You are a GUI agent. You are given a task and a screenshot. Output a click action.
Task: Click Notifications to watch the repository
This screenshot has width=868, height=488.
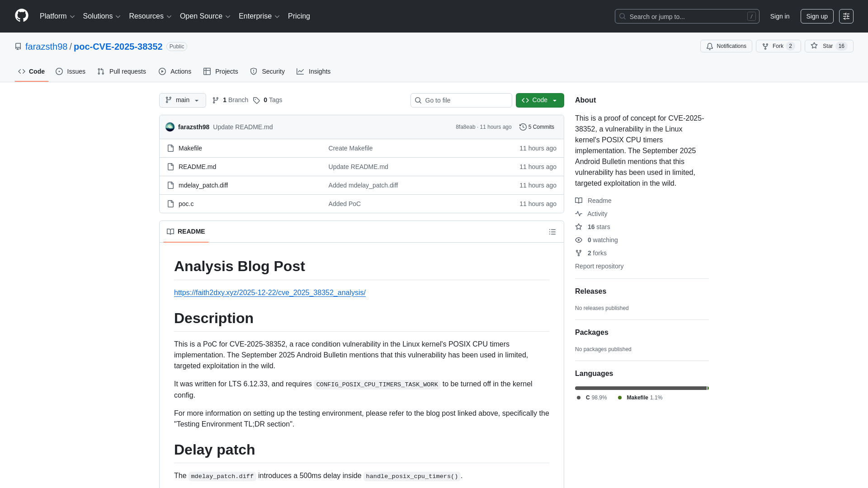click(x=726, y=46)
